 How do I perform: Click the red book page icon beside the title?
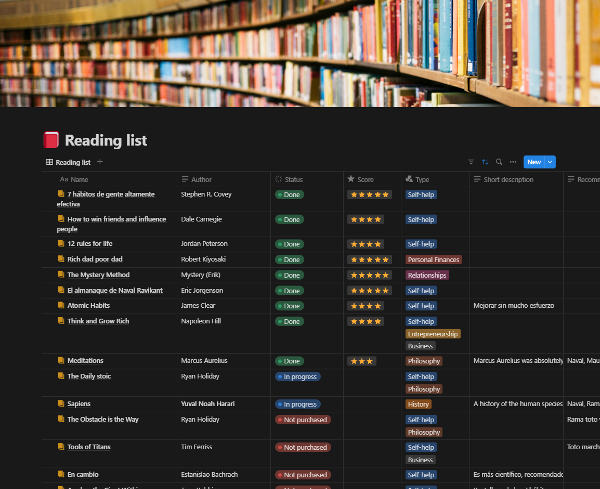click(51, 140)
